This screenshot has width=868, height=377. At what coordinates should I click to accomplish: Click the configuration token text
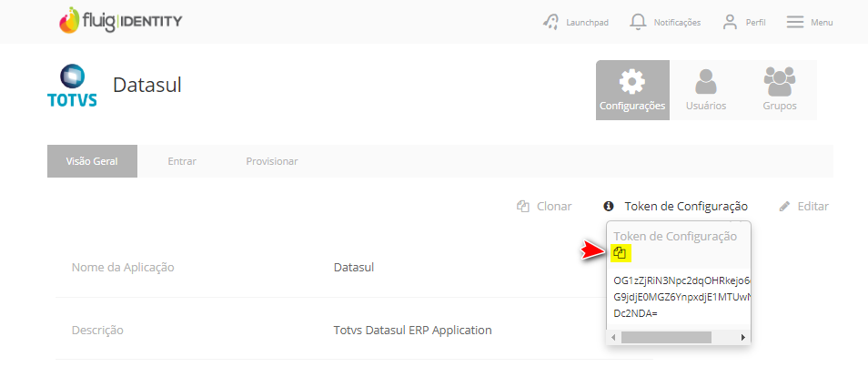(681, 296)
